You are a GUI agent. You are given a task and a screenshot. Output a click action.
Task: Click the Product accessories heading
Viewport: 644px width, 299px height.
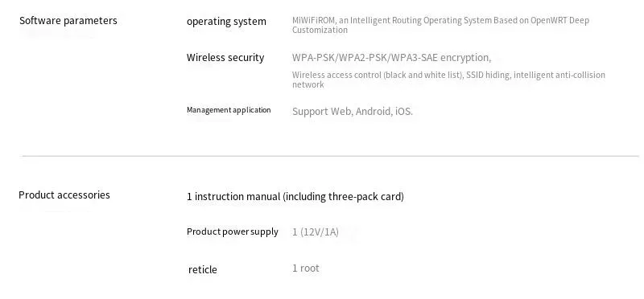pos(64,195)
